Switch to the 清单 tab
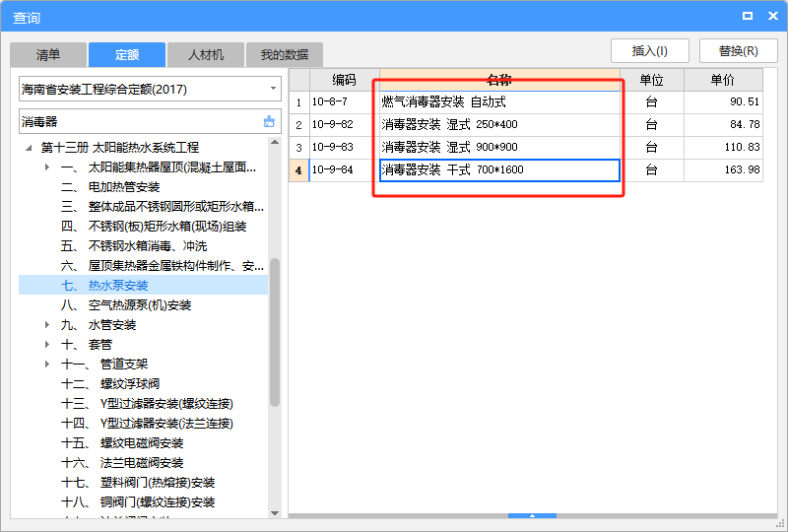This screenshot has width=788, height=532. coord(48,55)
